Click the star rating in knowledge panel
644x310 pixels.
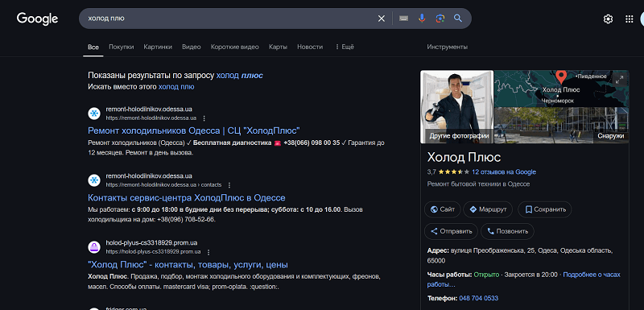453,172
